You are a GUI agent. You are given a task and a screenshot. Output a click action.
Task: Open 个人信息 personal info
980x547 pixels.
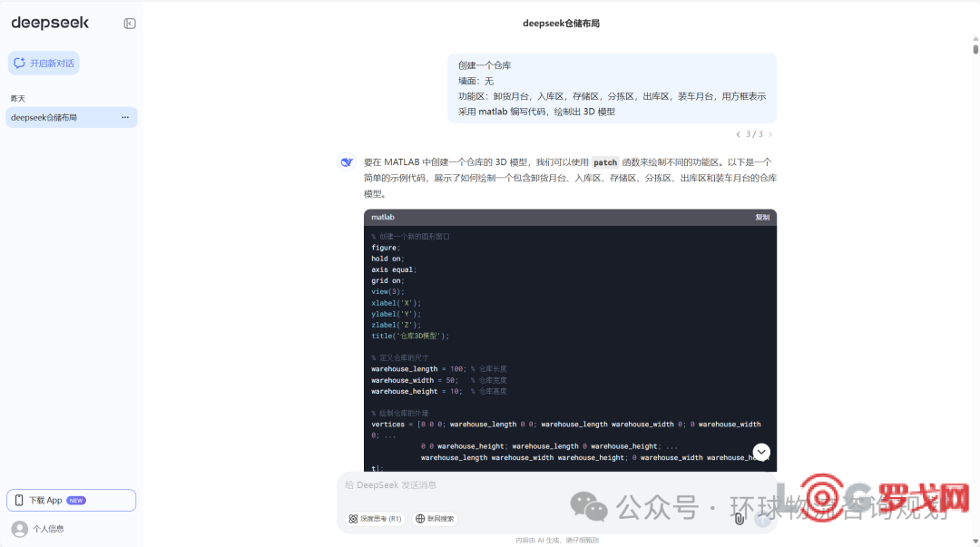(48, 528)
